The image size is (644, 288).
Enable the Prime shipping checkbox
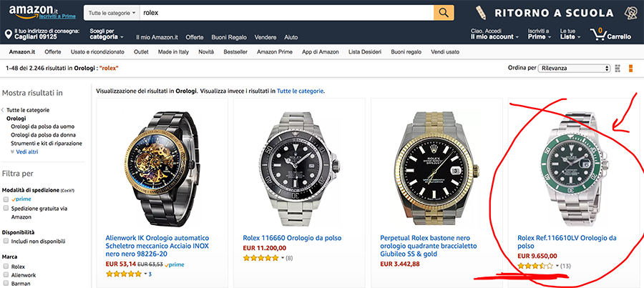6,199
